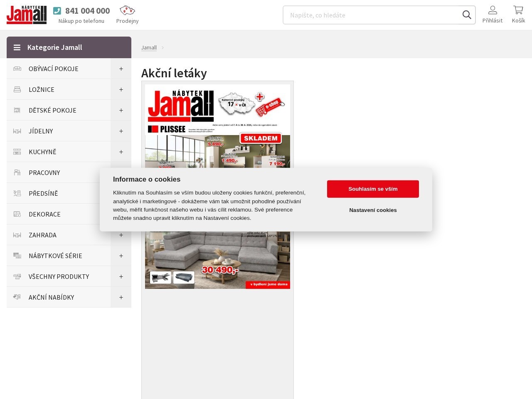Viewport: 532px width, 399px height.
Task: Expand the Ložnice category with plus
Action: (x=121, y=89)
